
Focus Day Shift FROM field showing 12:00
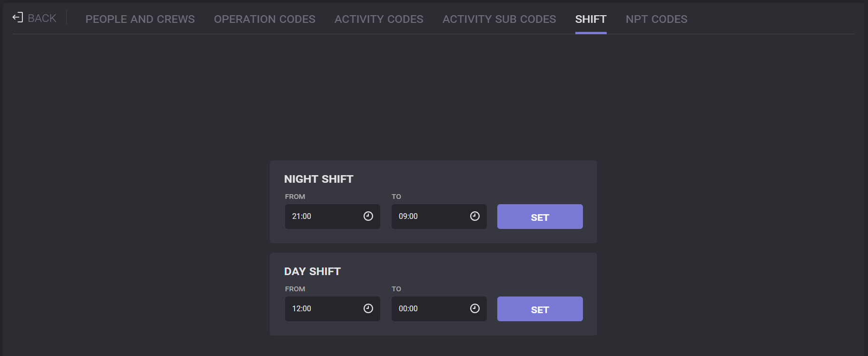coord(321,309)
